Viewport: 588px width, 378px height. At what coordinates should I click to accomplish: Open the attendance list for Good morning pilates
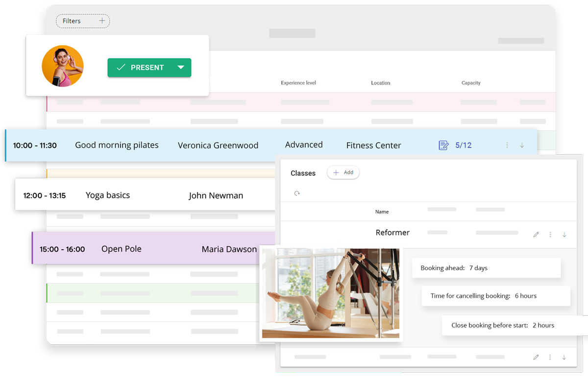point(443,145)
